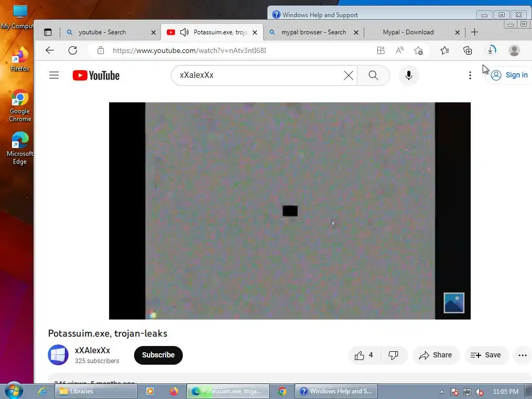Switch to the Mypal - Download tab
532x399 pixels.
click(x=408, y=32)
